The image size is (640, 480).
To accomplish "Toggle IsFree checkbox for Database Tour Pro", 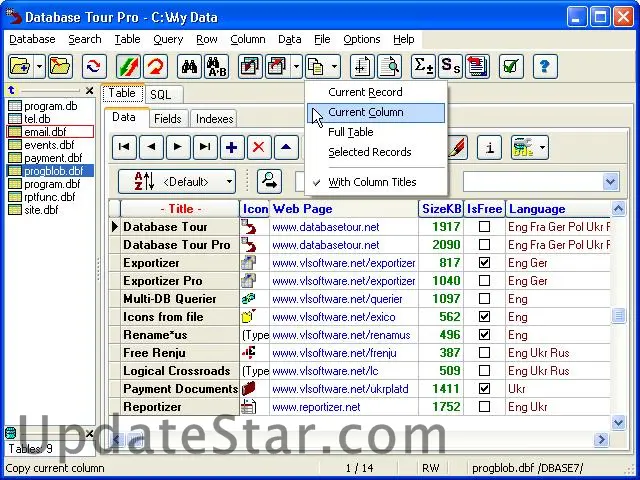I will [484, 244].
